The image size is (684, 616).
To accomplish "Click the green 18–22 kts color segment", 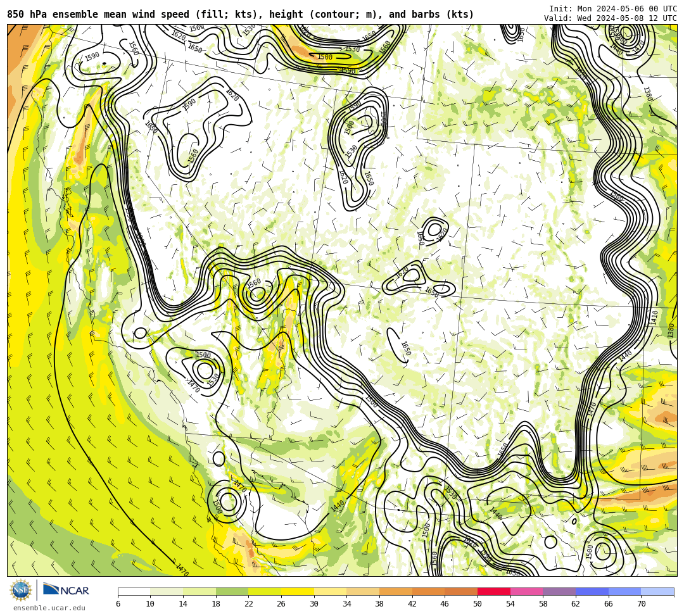I will tap(232, 591).
